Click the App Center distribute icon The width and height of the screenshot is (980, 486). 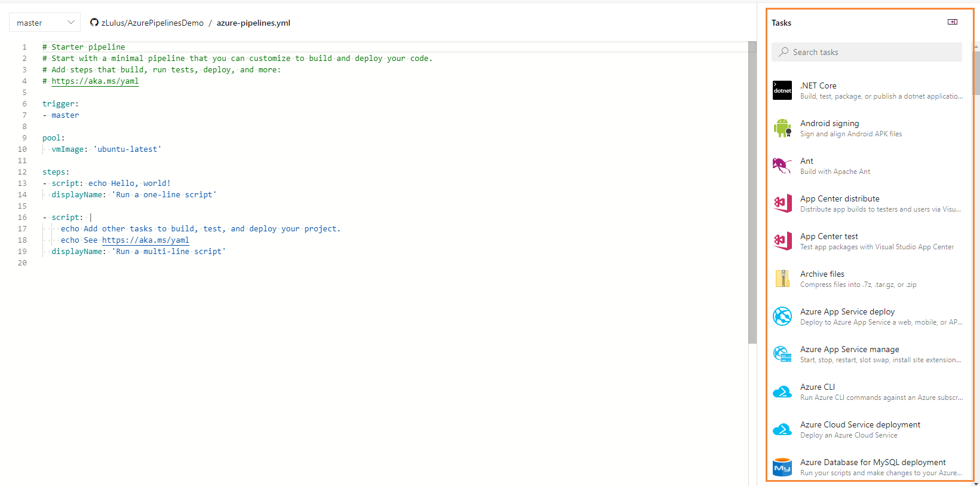coord(782,203)
